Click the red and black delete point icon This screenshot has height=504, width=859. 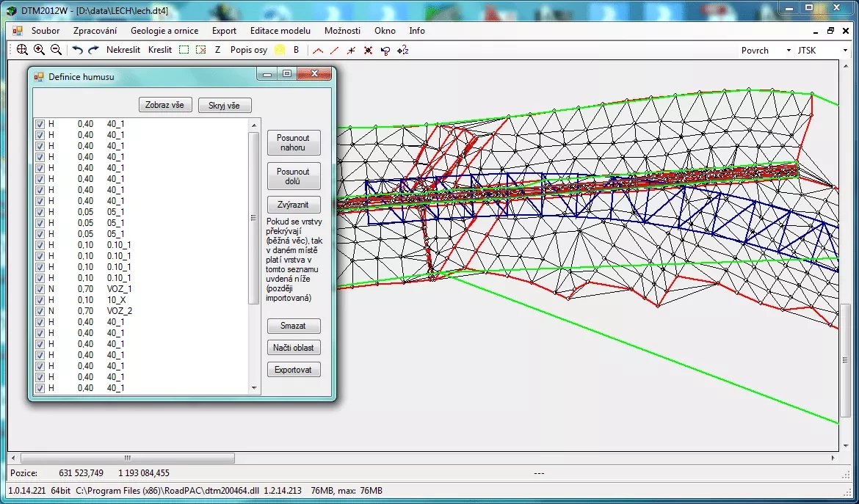[x=369, y=50]
